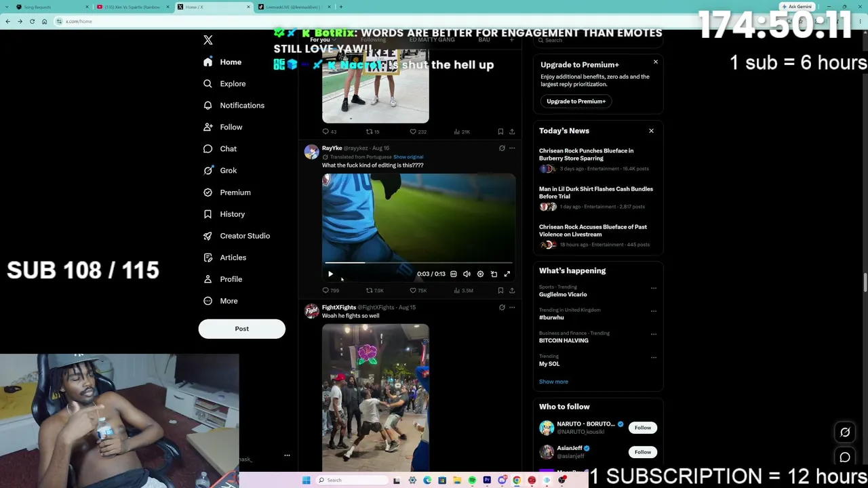Open Notifications bell in the sidebar

234,106
